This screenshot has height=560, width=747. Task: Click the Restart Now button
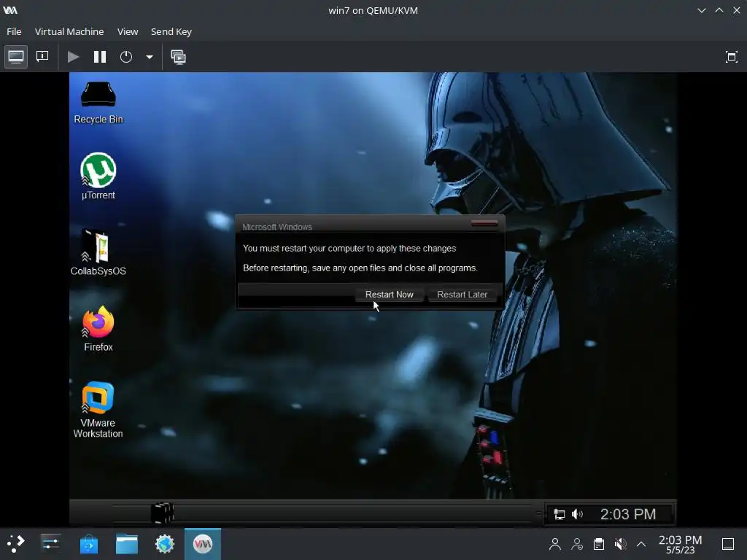[x=390, y=295]
